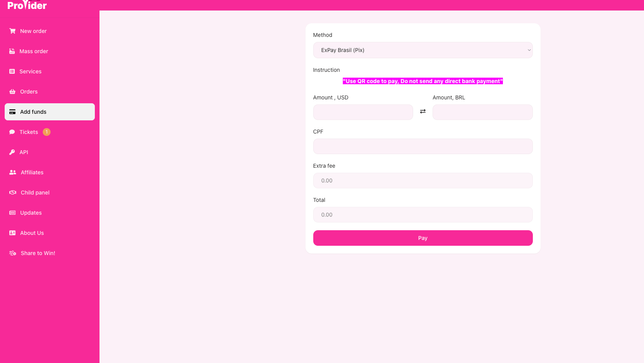This screenshot has height=363, width=644.
Task: Click the New order cart icon
Action: tap(12, 31)
